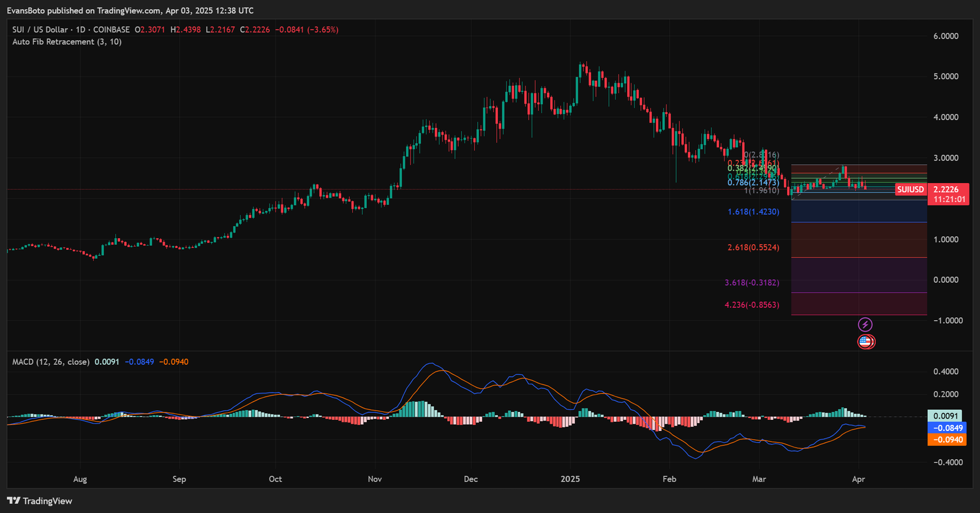Click the 1.618(1.4230) Fibonacci level label
This screenshot has width=980, height=513.
753,212
